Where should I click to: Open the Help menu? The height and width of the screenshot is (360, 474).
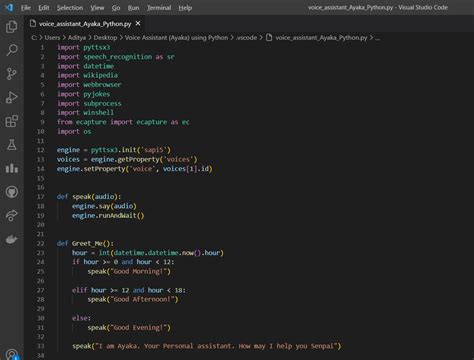point(185,8)
